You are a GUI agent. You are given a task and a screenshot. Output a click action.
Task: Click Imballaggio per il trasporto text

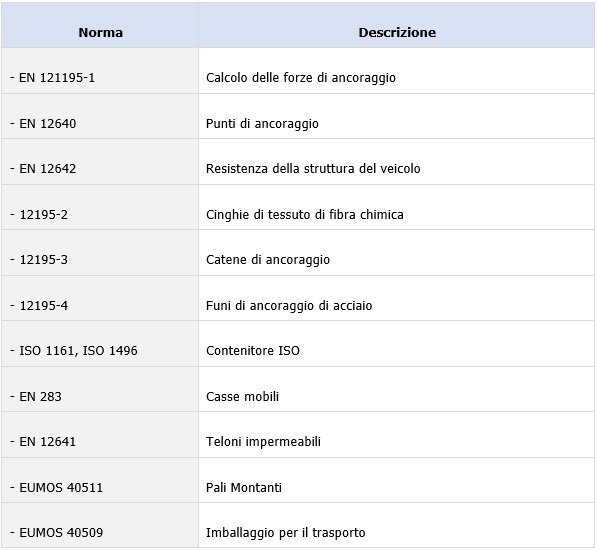(x=285, y=533)
